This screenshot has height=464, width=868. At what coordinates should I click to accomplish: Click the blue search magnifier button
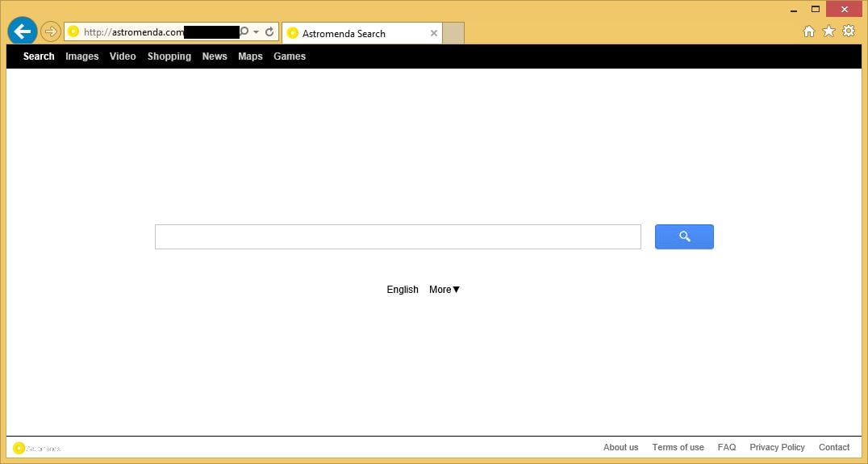[x=684, y=237]
